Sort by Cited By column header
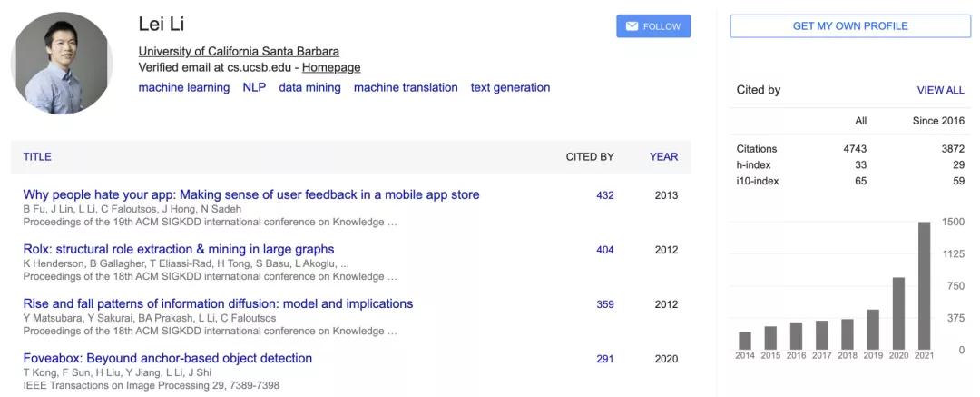Viewport: 980px width, 397px height. click(x=590, y=156)
